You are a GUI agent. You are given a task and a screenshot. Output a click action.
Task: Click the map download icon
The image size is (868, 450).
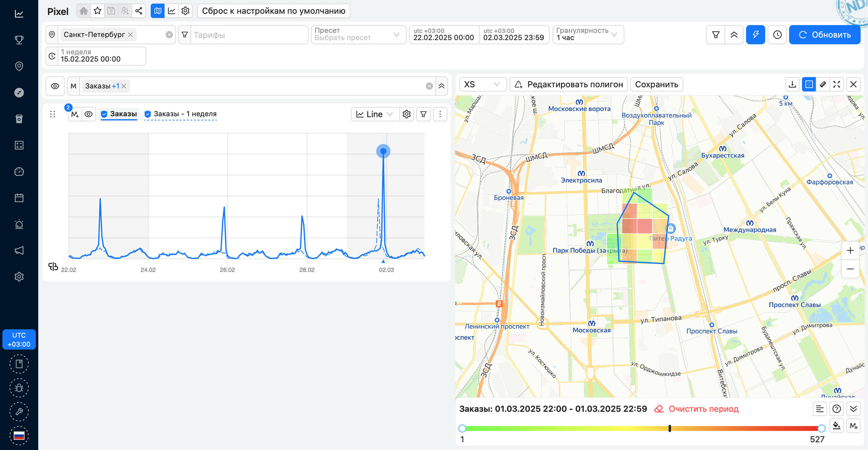792,84
